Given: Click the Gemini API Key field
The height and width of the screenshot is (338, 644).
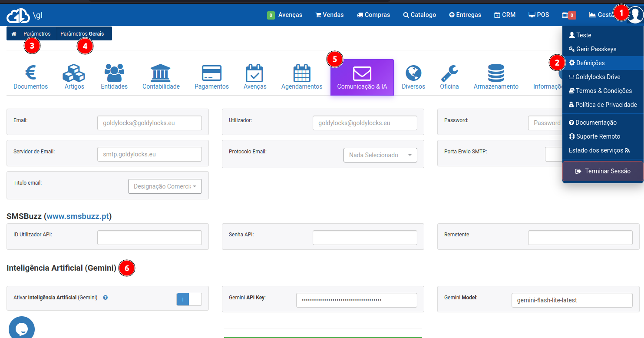Looking at the screenshot, I should (x=357, y=300).
